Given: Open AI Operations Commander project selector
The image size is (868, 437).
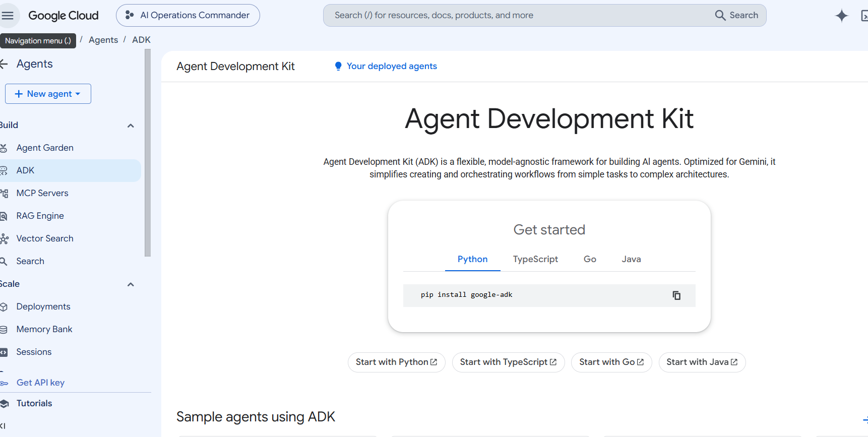Looking at the screenshot, I should [x=188, y=16].
